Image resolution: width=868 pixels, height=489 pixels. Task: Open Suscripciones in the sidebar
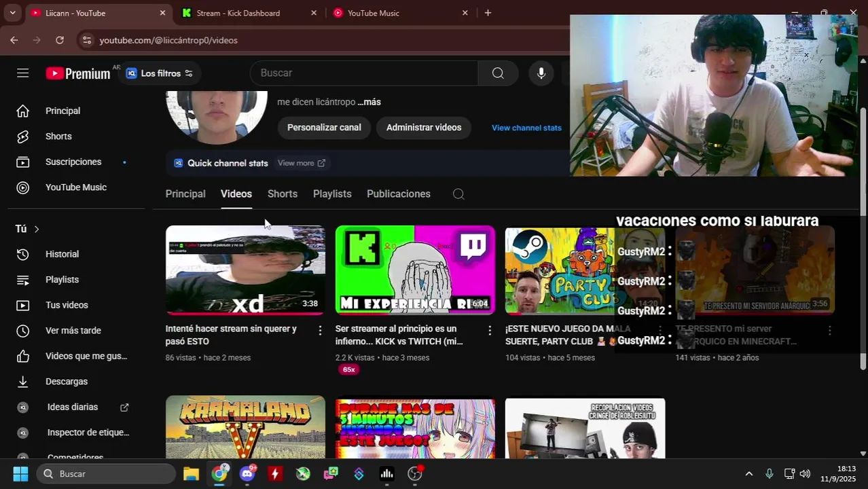pyautogui.click(x=73, y=162)
